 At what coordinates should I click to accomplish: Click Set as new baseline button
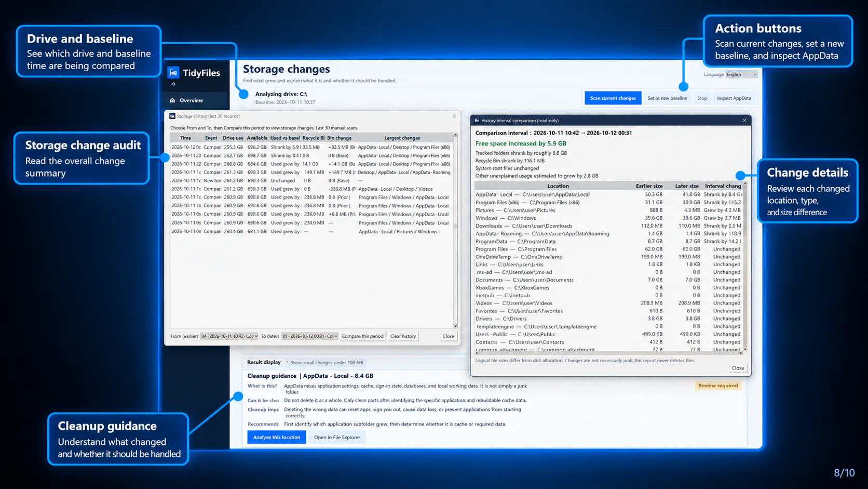pyautogui.click(x=667, y=98)
